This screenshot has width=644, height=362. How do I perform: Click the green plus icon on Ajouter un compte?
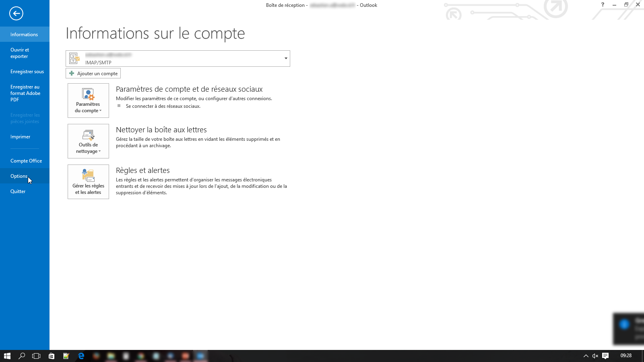(72, 73)
